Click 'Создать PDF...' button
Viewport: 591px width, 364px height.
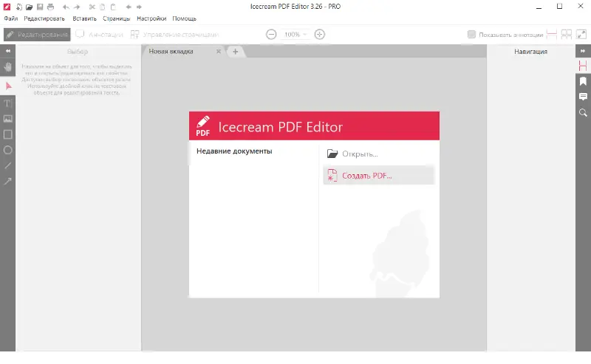pyautogui.click(x=378, y=176)
